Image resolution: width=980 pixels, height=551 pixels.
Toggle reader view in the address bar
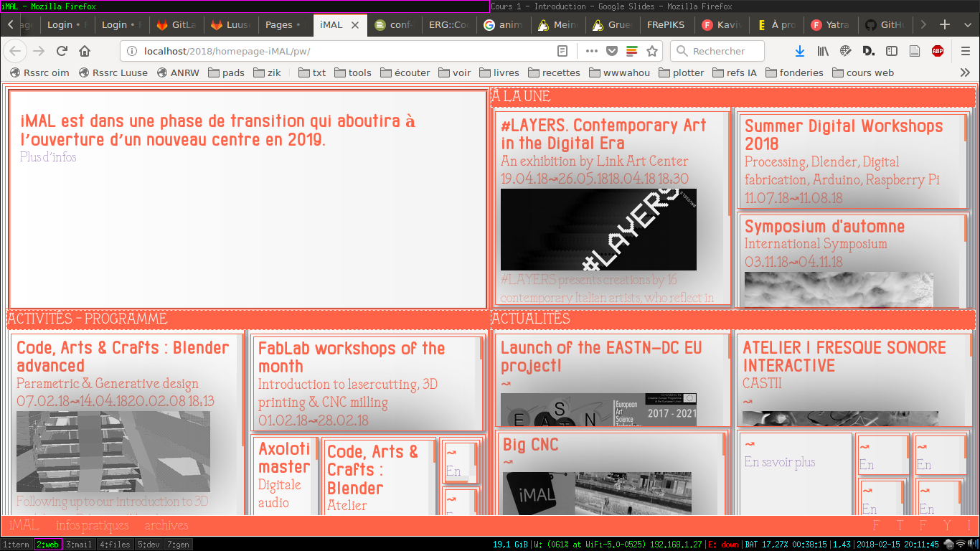point(563,51)
